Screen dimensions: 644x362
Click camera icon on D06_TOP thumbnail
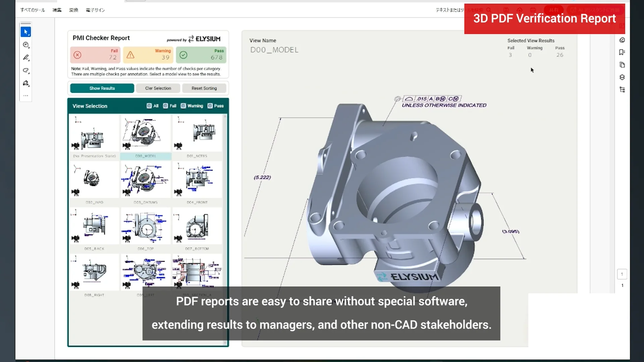126,239
